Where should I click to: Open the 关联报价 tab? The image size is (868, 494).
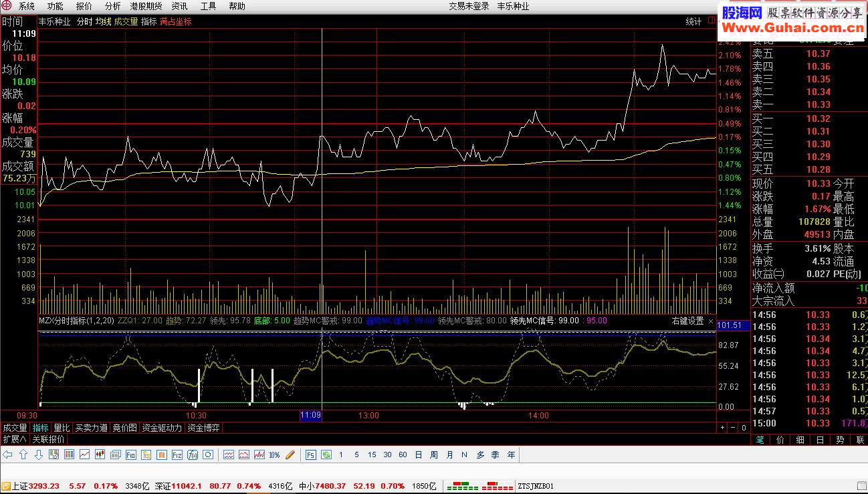[x=48, y=440]
